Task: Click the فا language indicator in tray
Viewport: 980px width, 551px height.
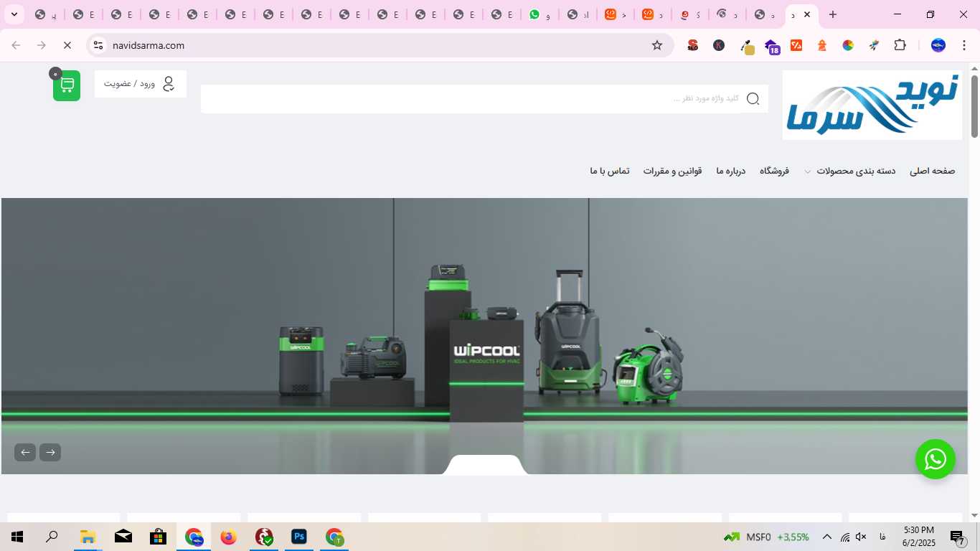Action: click(x=882, y=537)
